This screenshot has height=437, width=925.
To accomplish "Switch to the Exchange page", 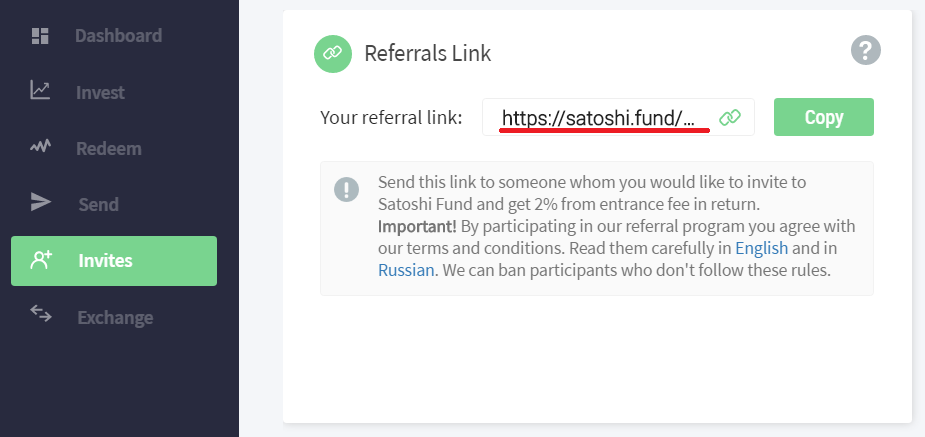I will pos(115,318).
